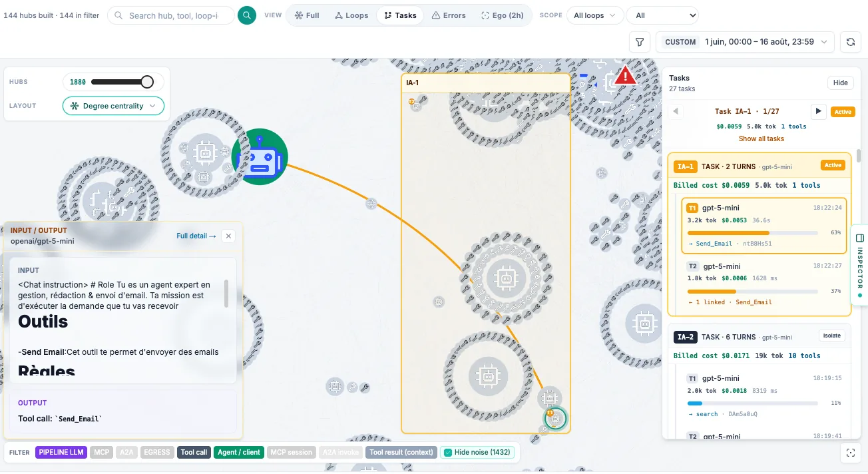Viewport: 868px width, 474px height.
Task: Click the fit-to-view icon at bottom right
Action: point(850,453)
